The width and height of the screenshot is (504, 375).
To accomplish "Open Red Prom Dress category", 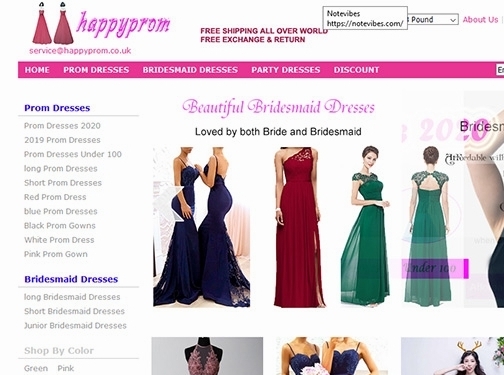I will [55, 197].
